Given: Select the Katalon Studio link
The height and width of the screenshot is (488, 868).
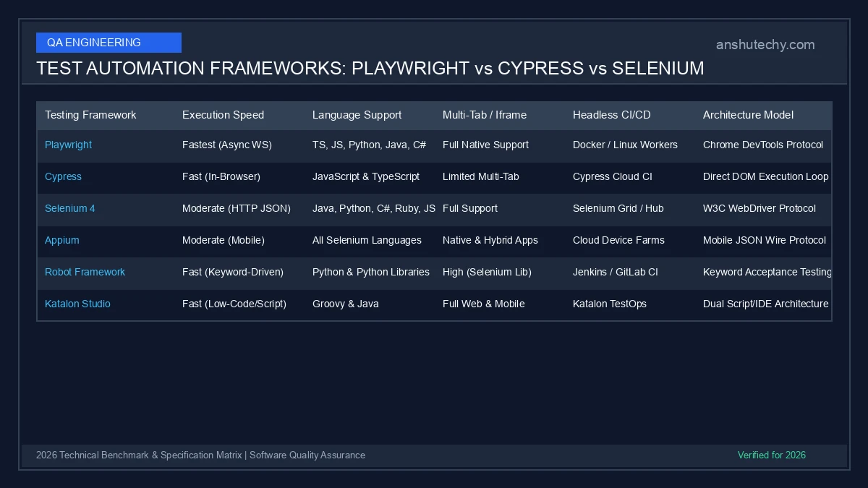Looking at the screenshot, I should [x=77, y=304].
